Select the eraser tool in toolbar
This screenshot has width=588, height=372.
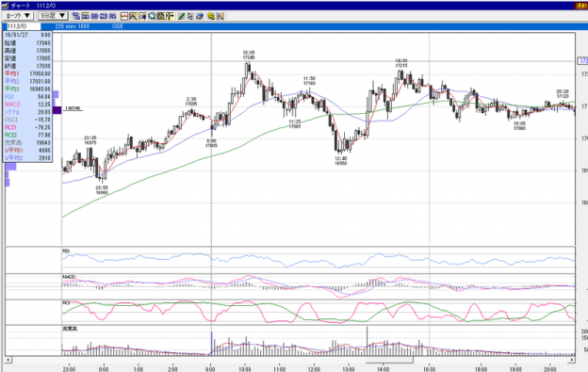tap(199, 16)
